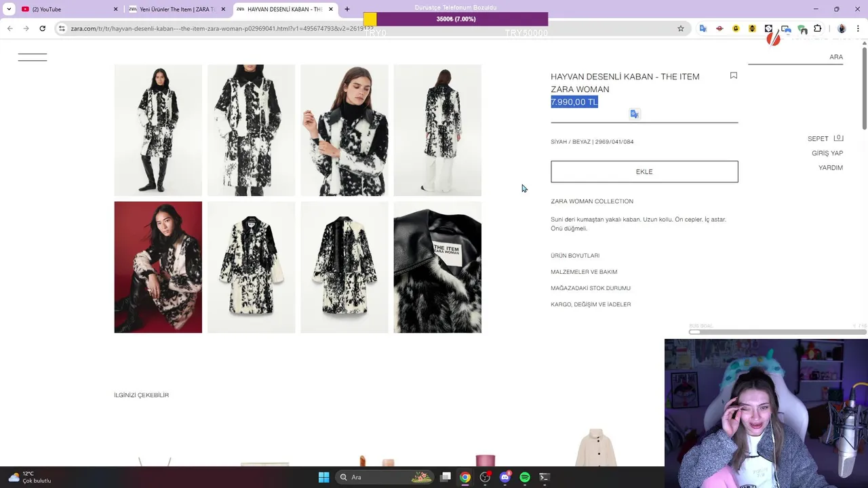This screenshot has height=488, width=868.
Task: Open the full-length front view coat photo
Action: [158, 130]
